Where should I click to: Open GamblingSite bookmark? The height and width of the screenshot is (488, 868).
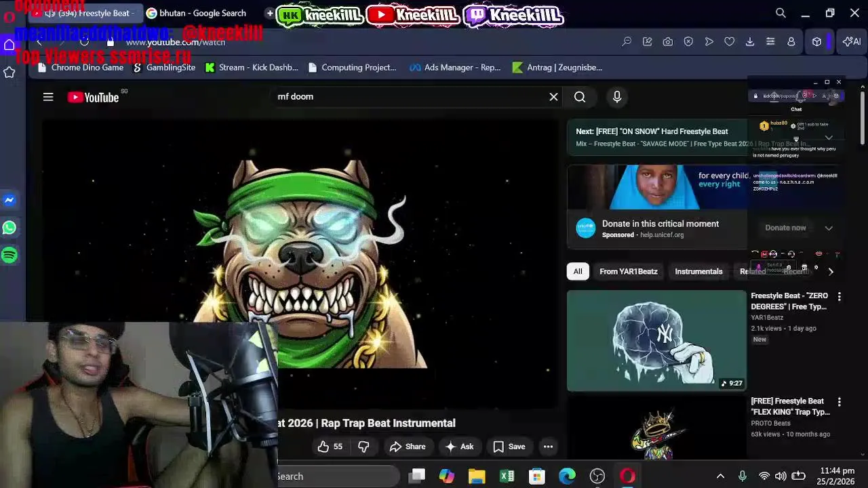[x=164, y=68]
